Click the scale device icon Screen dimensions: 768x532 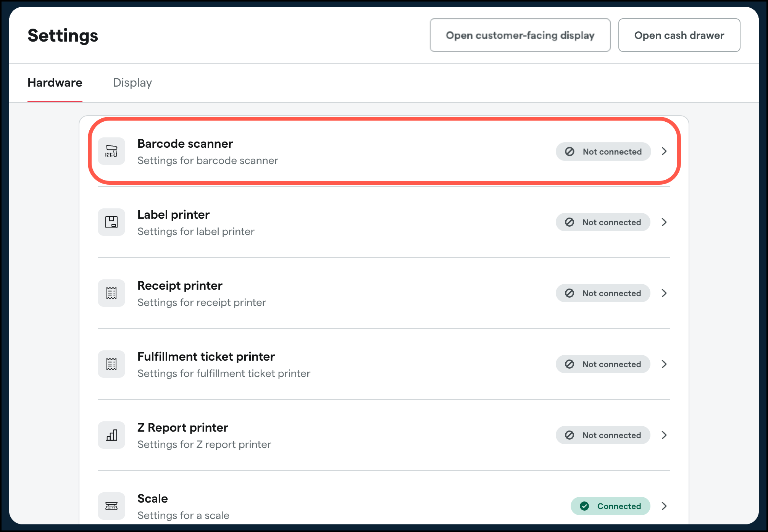click(111, 506)
